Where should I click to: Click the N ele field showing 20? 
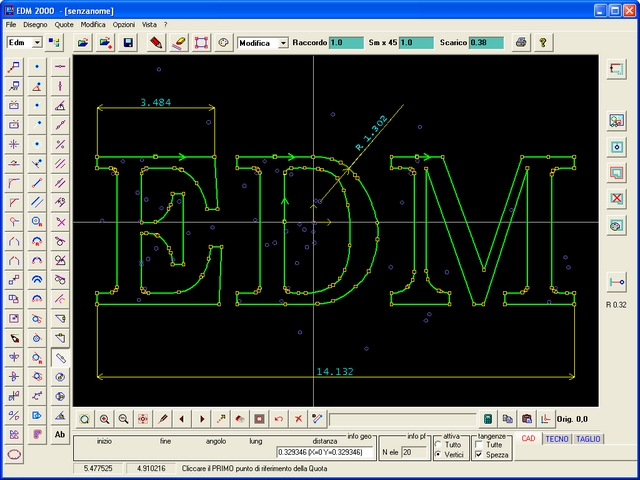click(414, 452)
